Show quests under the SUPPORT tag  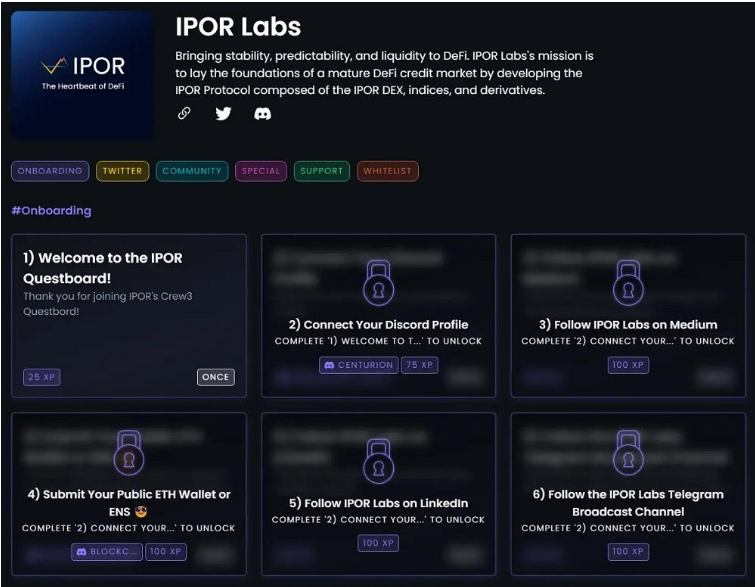[x=321, y=171]
